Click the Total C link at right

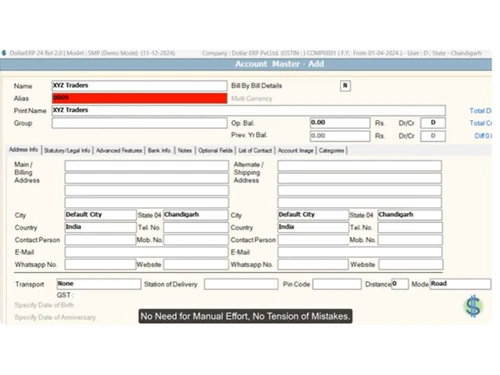(480, 123)
